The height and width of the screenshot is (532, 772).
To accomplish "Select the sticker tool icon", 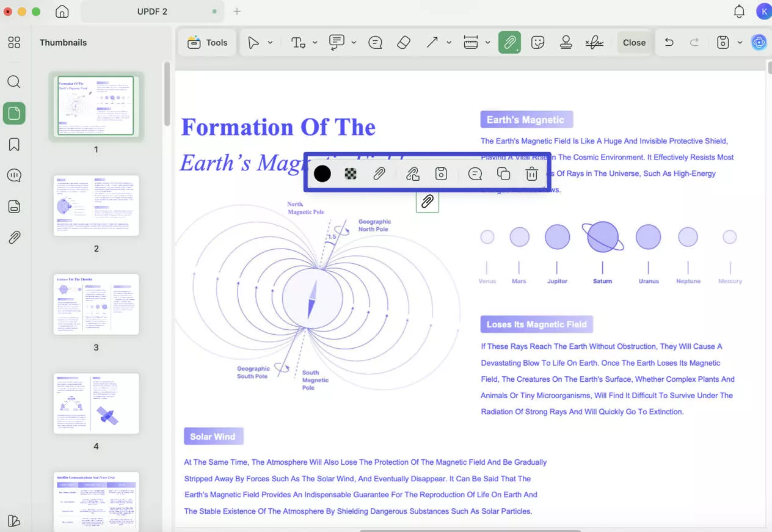I will (537, 43).
